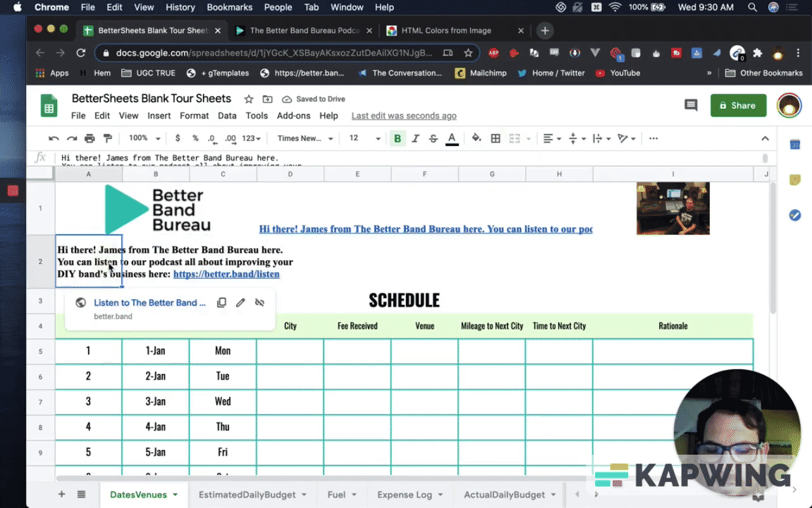Activate the paint format tool
812x508 pixels.
coord(107,138)
